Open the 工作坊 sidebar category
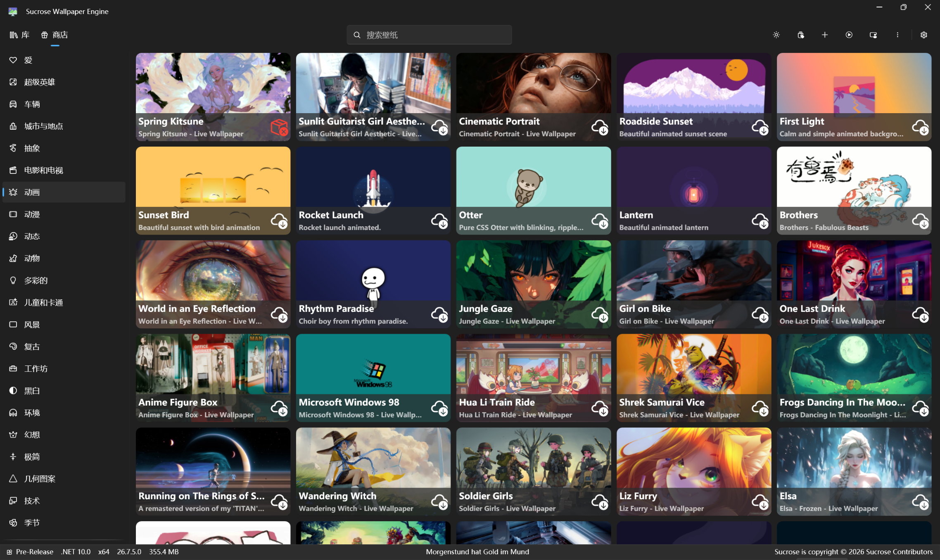 tap(64, 368)
